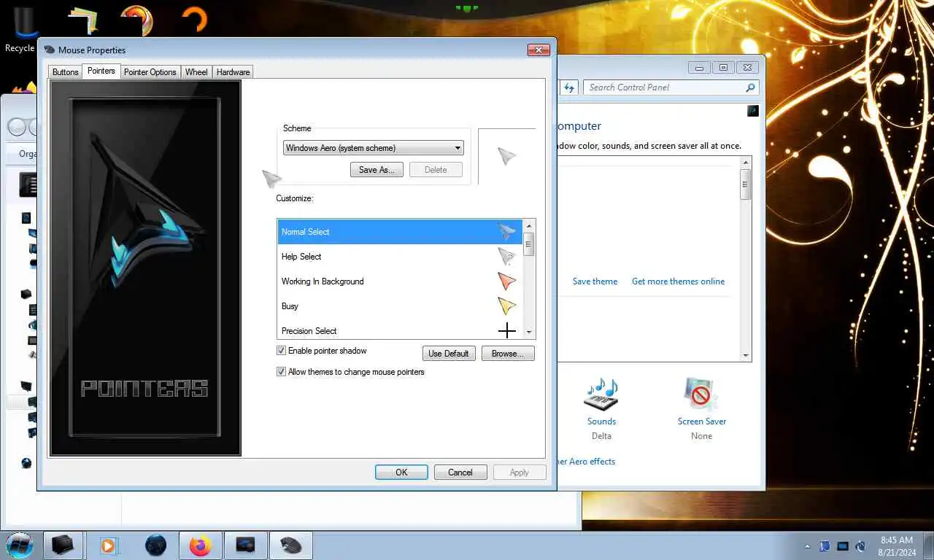Select the Working In Background row
Image resolution: width=934 pixels, height=560 pixels.
click(399, 281)
